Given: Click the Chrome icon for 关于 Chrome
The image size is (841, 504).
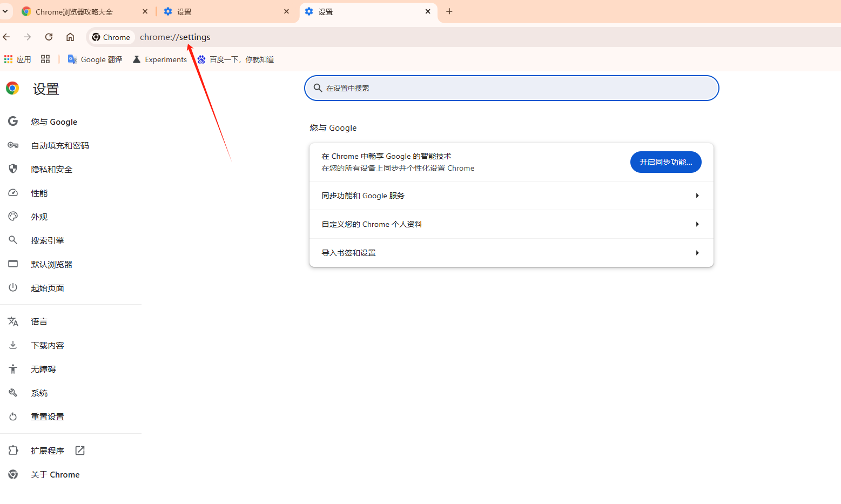Looking at the screenshot, I should (x=13, y=474).
